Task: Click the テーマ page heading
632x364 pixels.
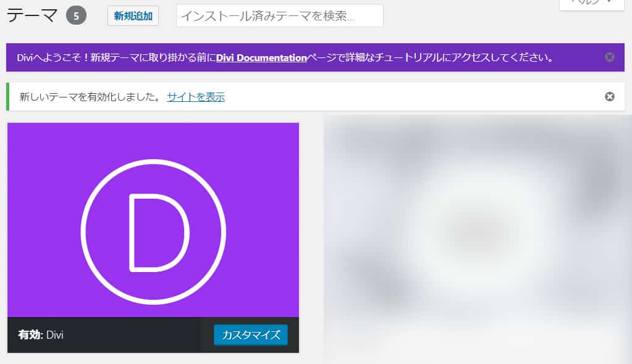Action: click(x=32, y=15)
